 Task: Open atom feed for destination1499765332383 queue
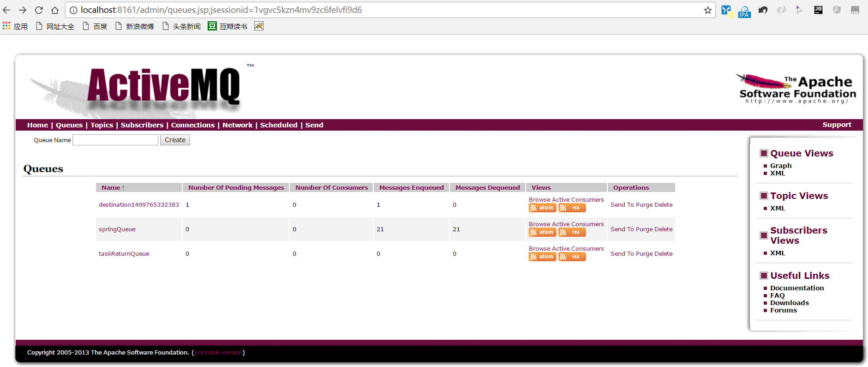point(542,208)
